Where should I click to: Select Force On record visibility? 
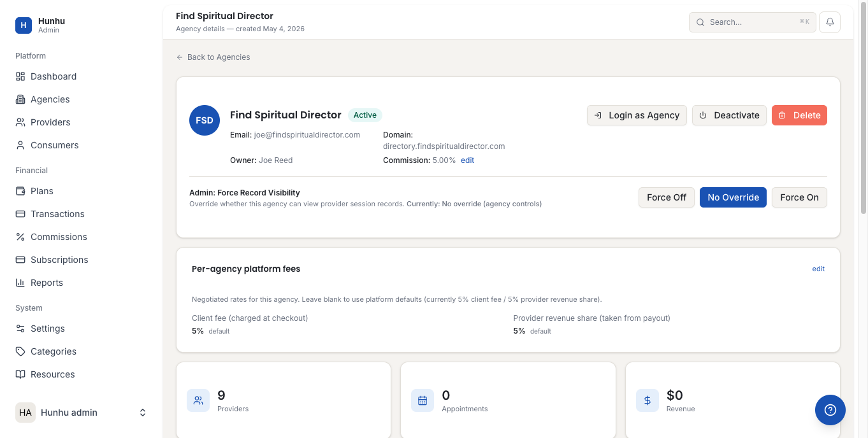[x=799, y=197]
